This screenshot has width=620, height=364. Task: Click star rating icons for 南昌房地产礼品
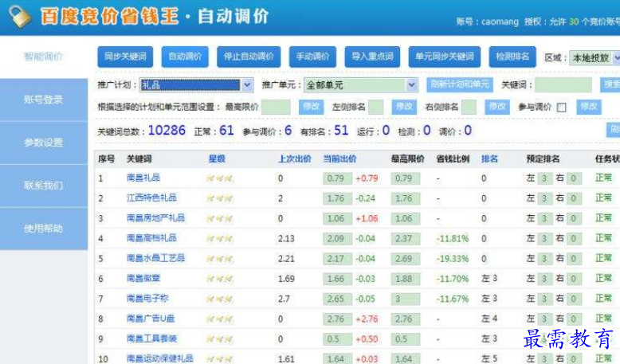(x=219, y=218)
